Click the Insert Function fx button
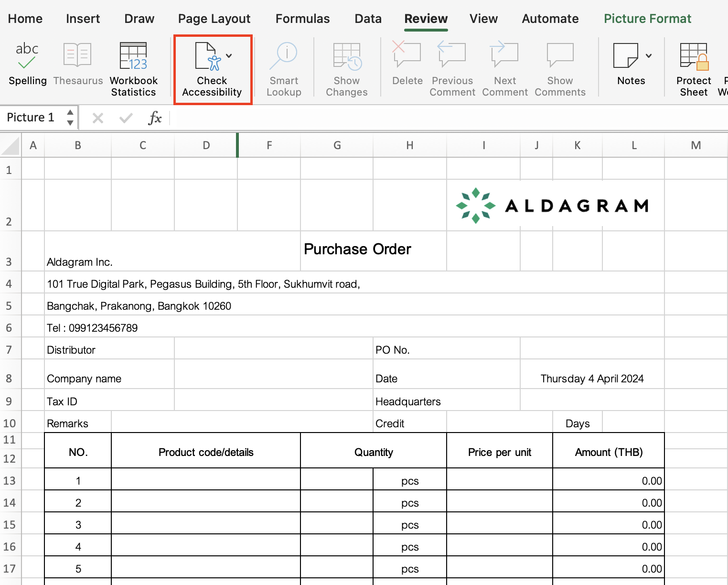 pyautogui.click(x=155, y=118)
